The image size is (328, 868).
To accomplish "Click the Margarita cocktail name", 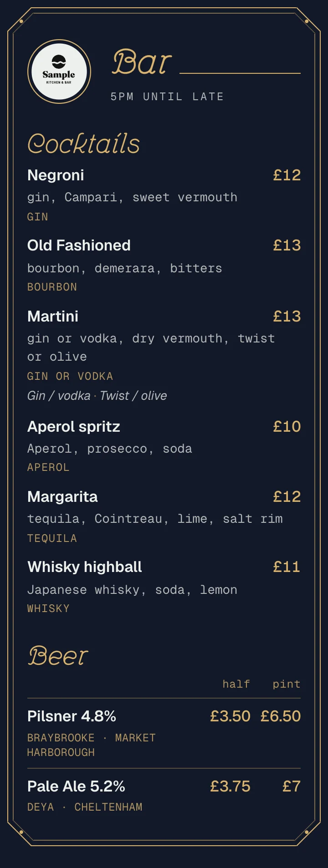I will tap(62, 497).
